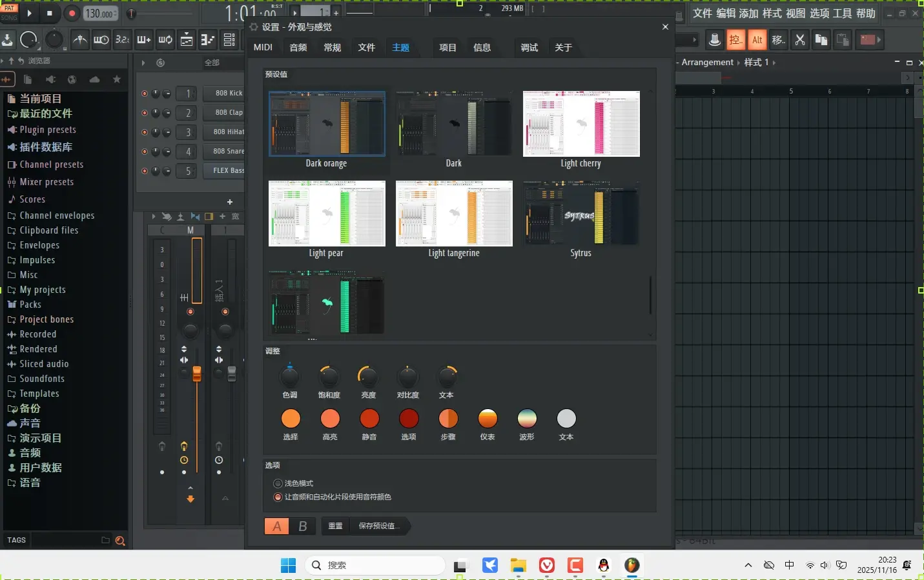Expand the My projects folder
The height and width of the screenshot is (580, 924).
point(36,290)
